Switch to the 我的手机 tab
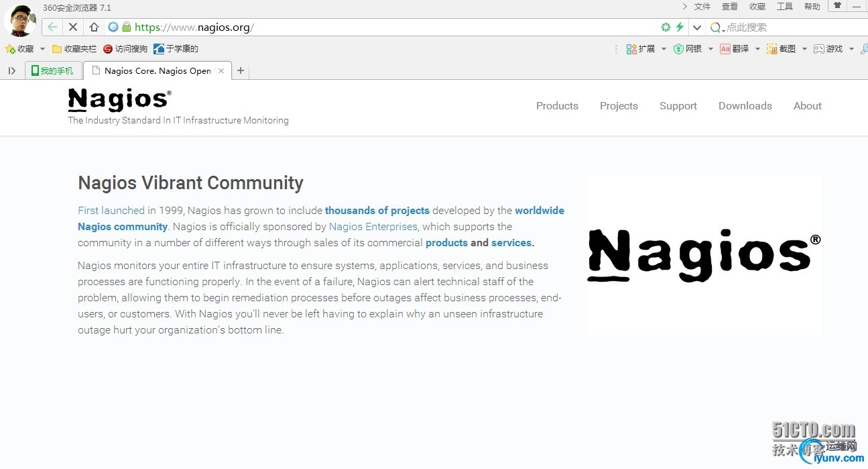The width and height of the screenshot is (868, 469). click(x=54, y=70)
